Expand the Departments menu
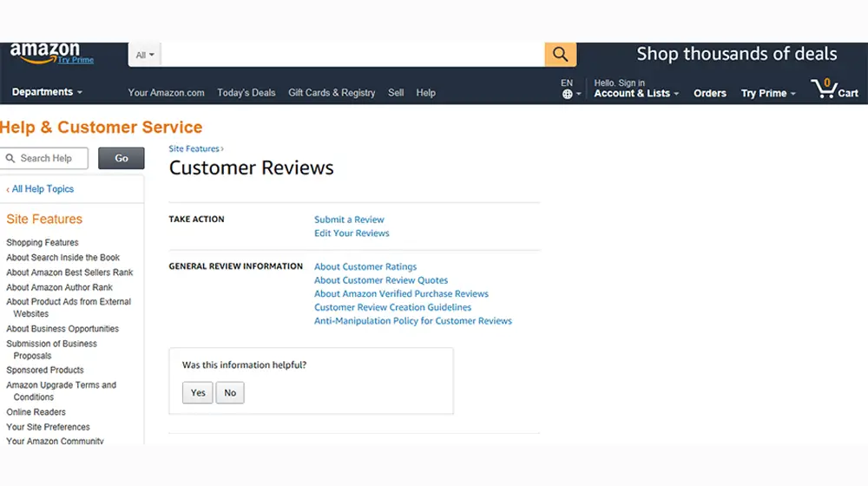The width and height of the screenshot is (868, 486). [x=47, y=92]
